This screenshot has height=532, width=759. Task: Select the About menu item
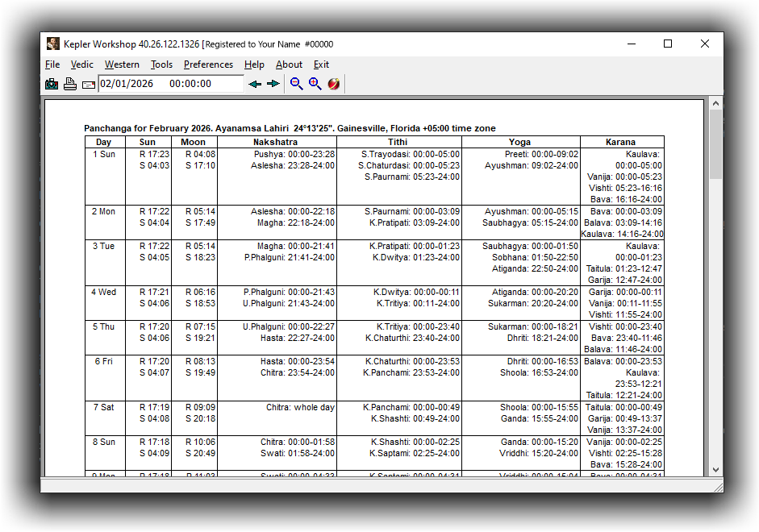coord(289,64)
